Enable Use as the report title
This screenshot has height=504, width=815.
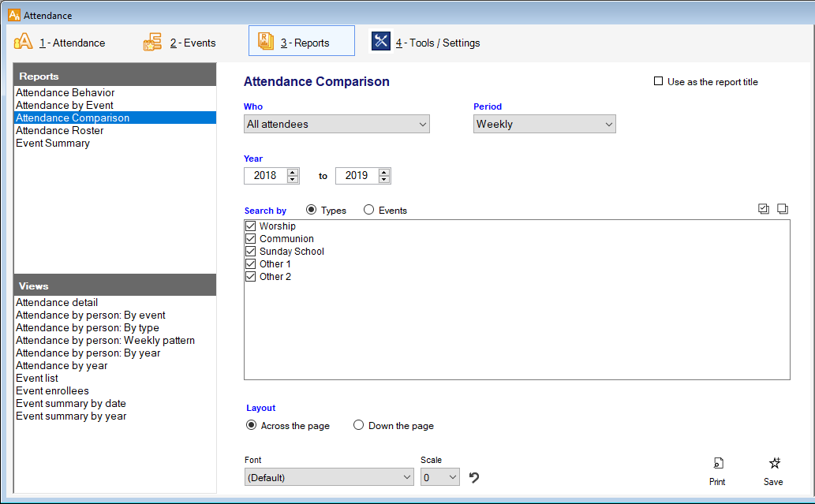pyautogui.click(x=658, y=81)
